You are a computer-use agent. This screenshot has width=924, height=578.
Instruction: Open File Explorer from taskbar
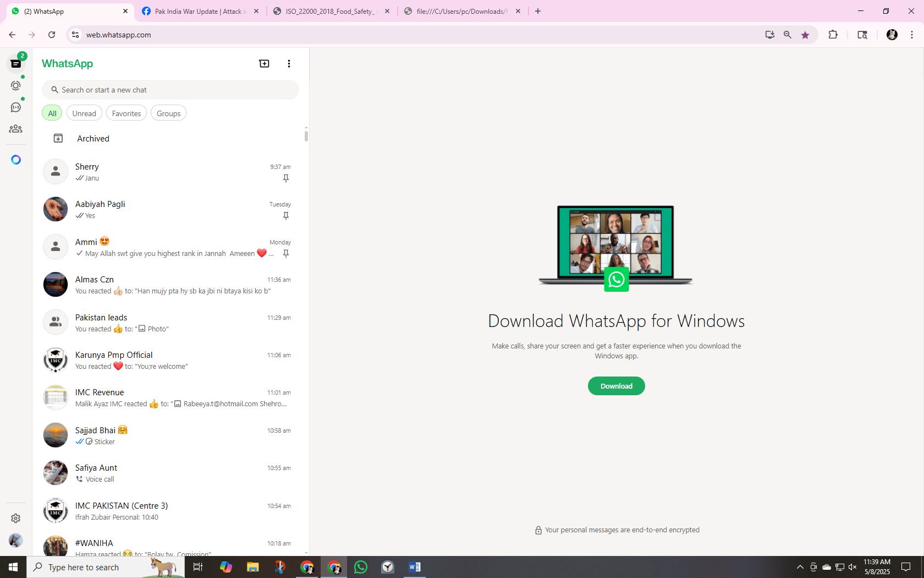pos(252,567)
